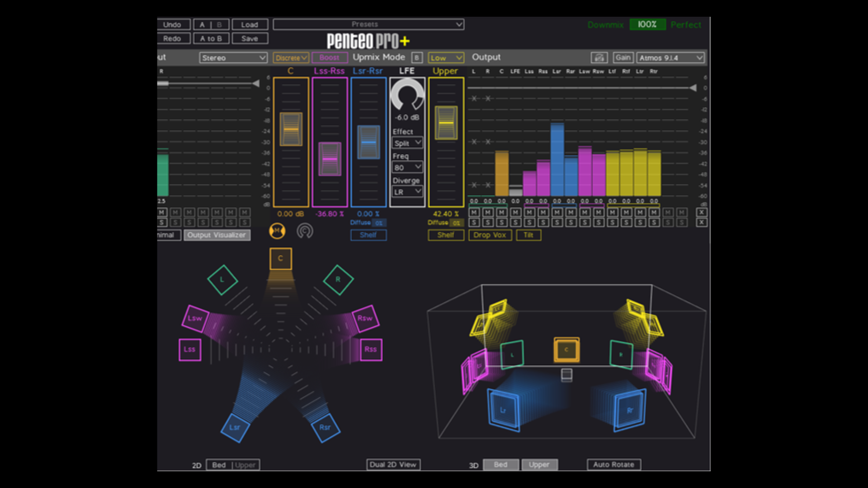Click the orange C channel fader handle
Image resolution: width=868 pixels, height=488 pixels.
(291, 129)
